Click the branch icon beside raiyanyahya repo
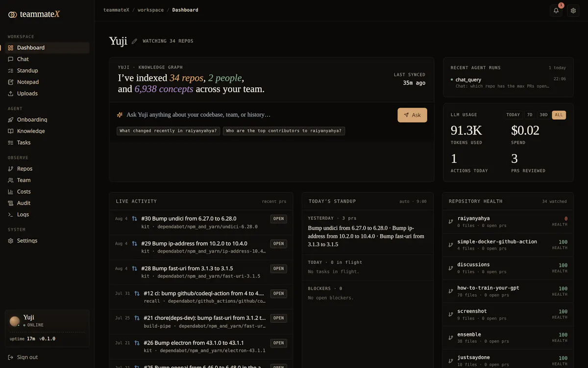The width and height of the screenshot is (588, 368). pyautogui.click(x=451, y=222)
